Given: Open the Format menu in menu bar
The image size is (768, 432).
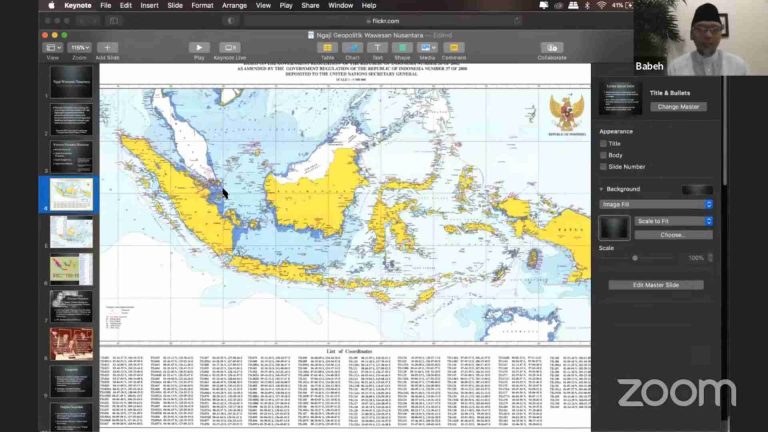Looking at the screenshot, I should click(202, 5).
